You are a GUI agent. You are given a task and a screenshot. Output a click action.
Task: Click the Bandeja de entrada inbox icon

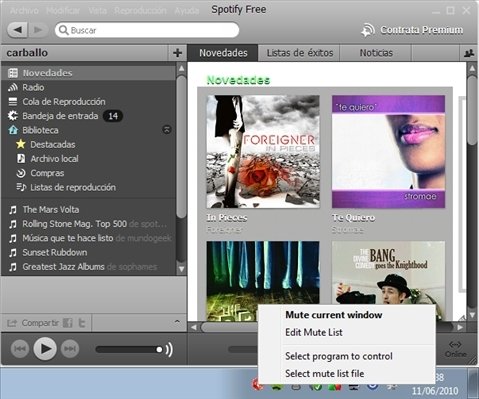[x=13, y=116]
